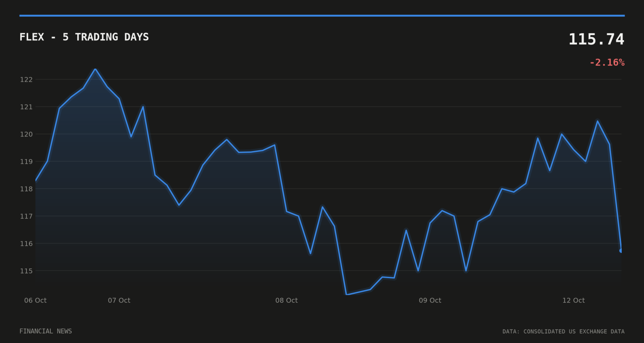
Task: Click the 08 Oct date label
Action: [x=286, y=300]
